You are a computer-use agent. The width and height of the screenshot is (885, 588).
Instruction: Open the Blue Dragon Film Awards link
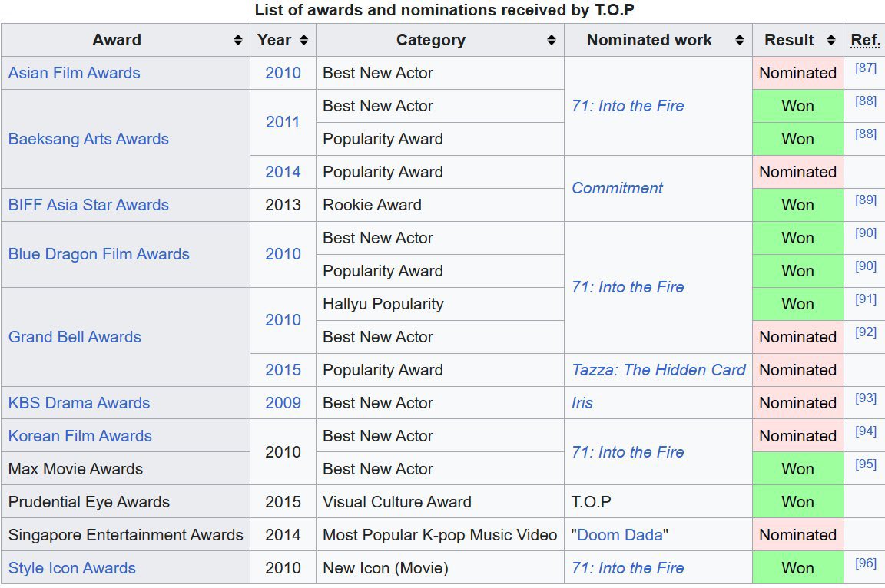pyautogui.click(x=99, y=254)
